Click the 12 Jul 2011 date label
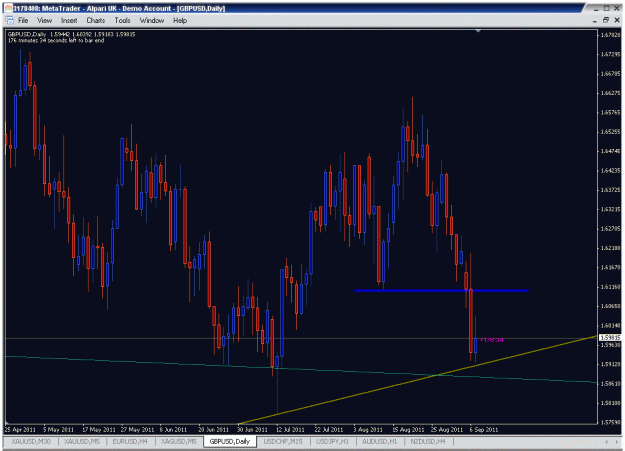 290,429
